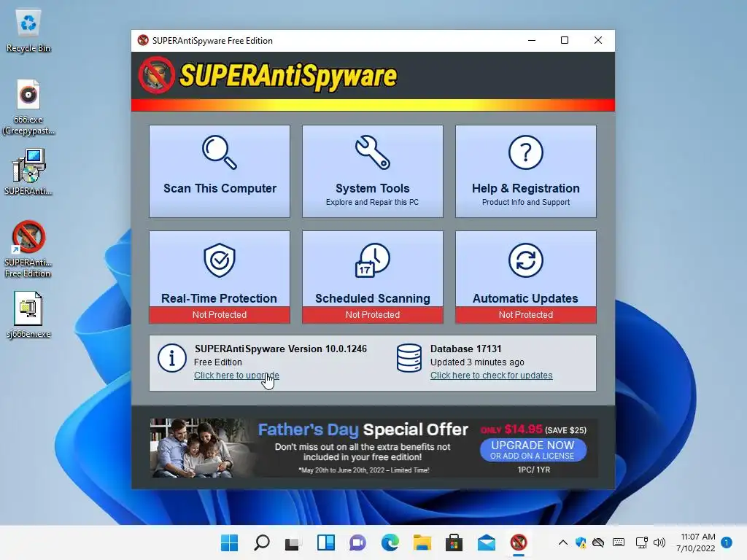Click the touch keyboard tray icon
The width and height of the screenshot is (747, 560).
(x=619, y=542)
